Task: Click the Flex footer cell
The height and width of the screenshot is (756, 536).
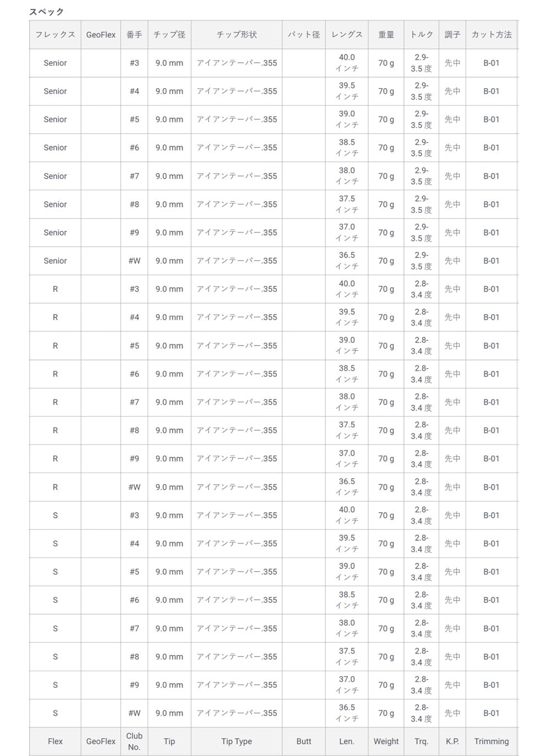Action: point(55,741)
